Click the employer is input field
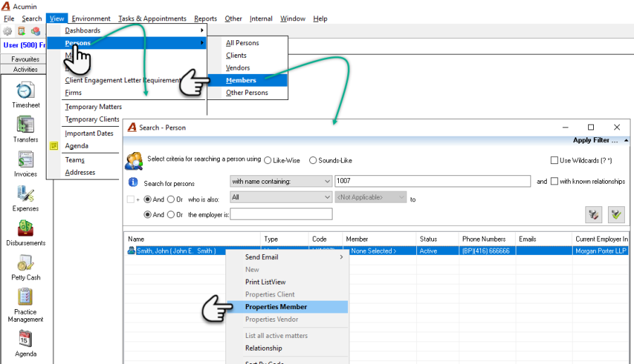634x364 pixels. pyautogui.click(x=281, y=214)
